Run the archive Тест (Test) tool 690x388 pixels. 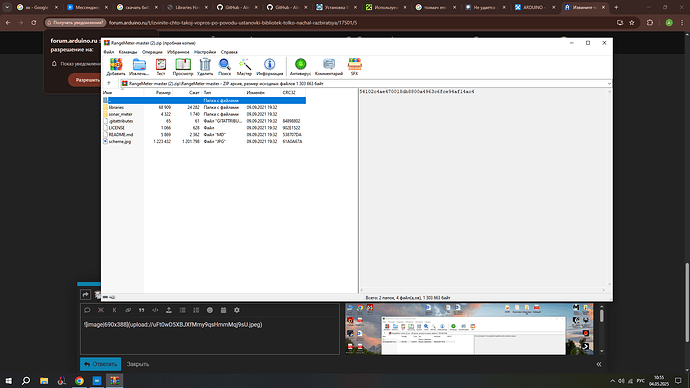[161, 67]
